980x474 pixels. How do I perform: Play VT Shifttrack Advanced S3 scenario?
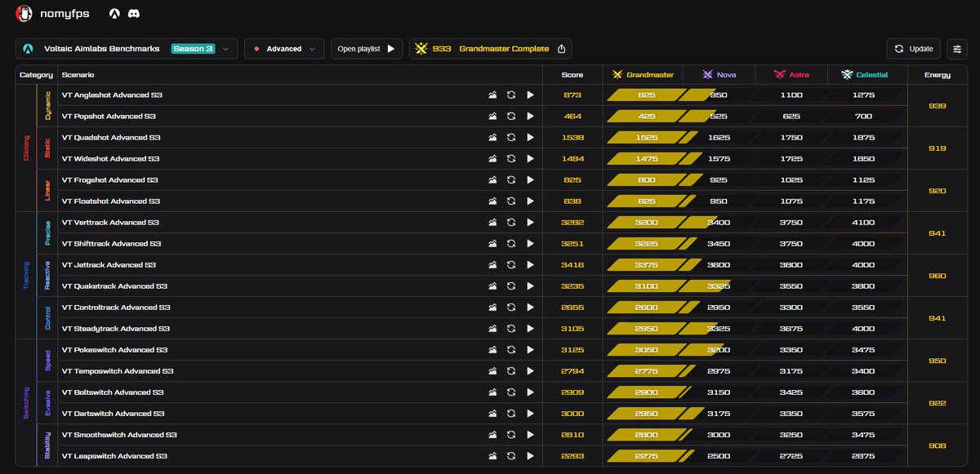click(x=530, y=243)
